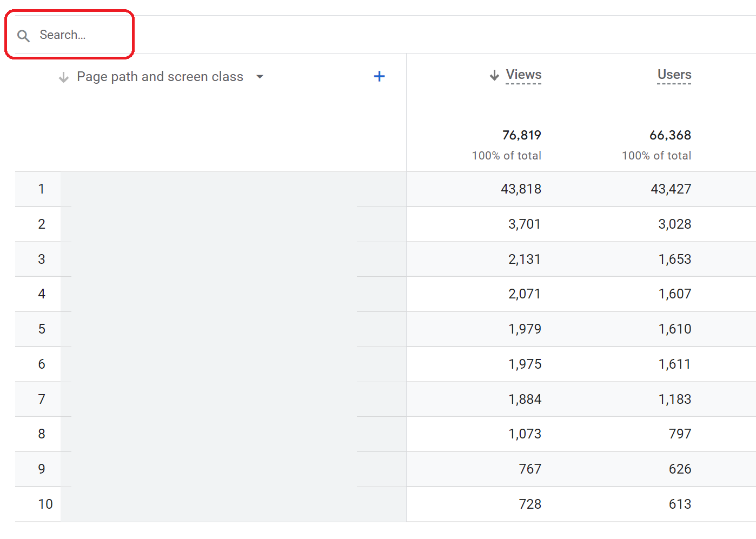Viewport: 756px width, 539px height.
Task: Click the sort arrow beside Page path
Action: [64, 77]
